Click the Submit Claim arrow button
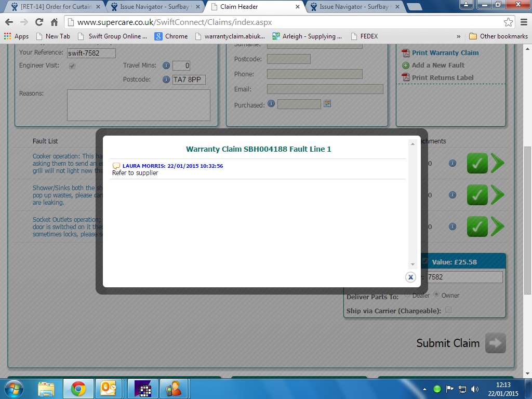This screenshot has width=532, height=399. [495, 343]
